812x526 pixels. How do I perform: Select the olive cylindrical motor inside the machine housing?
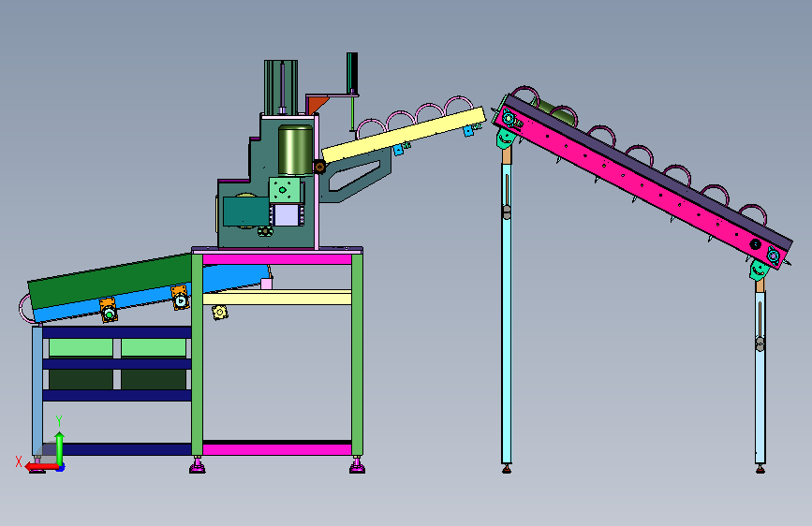(295, 149)
